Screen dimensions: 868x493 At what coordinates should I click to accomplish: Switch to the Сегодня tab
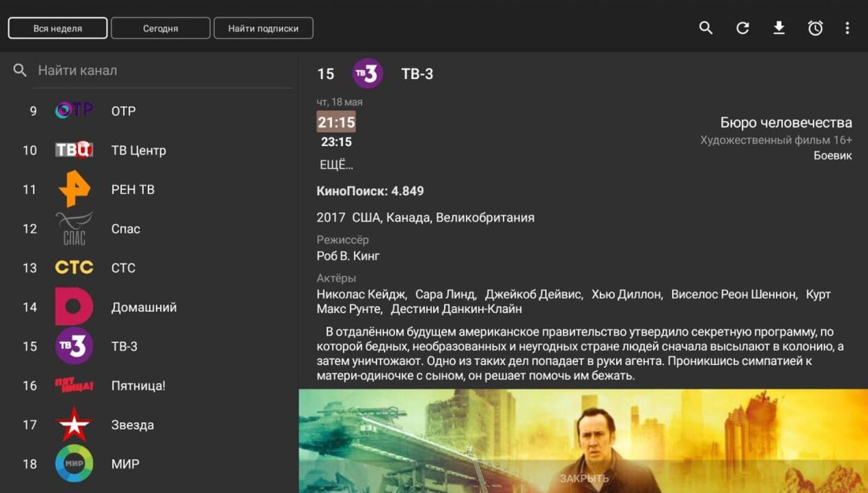tap(161, 28)
